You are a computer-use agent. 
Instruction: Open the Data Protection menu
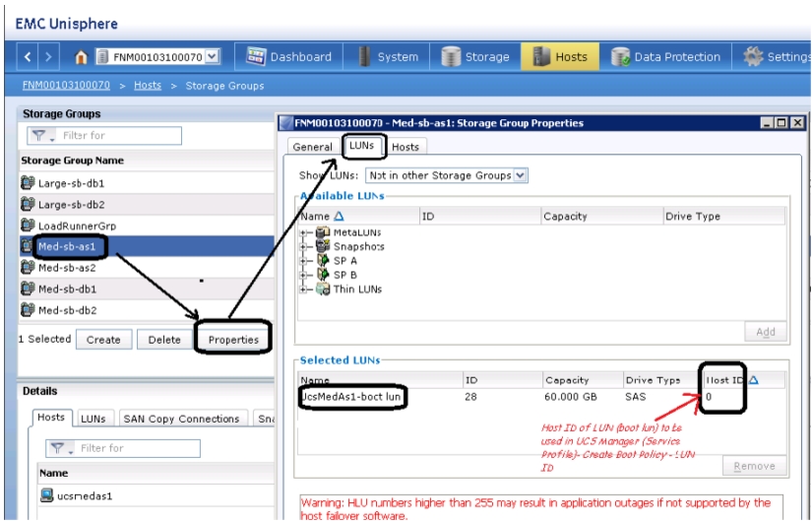[665, 56]
